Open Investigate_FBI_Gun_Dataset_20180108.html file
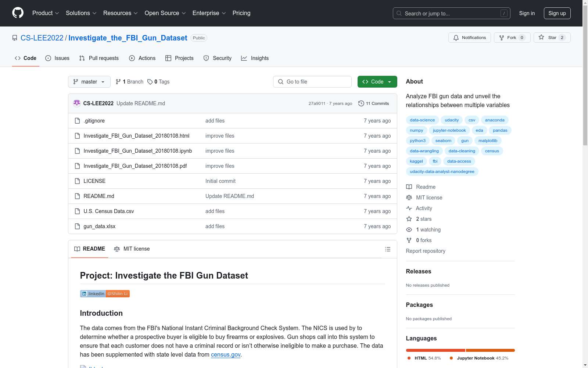The width and height of the screenshot is (588, 368). pyautogui.click(x=136, y=136)
